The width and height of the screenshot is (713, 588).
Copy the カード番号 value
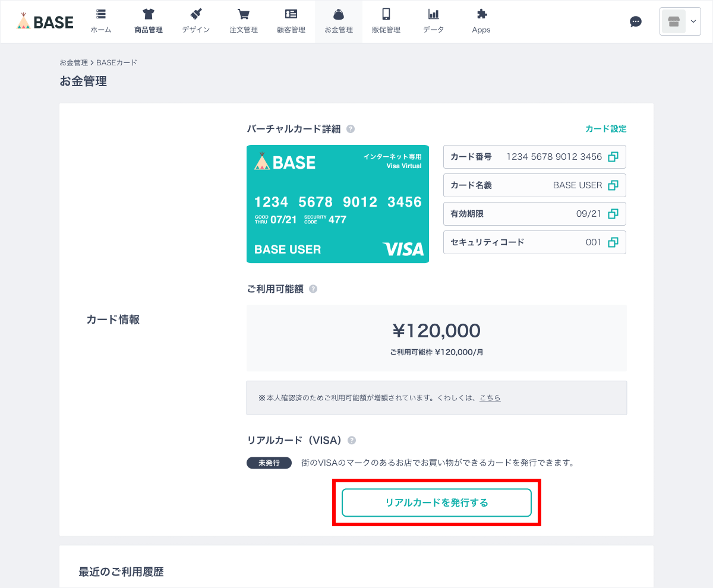(x=613, y=157)
